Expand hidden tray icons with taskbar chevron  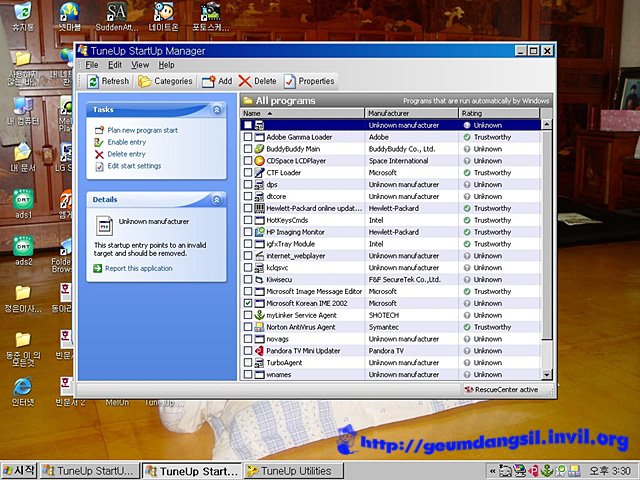point(493,471)
